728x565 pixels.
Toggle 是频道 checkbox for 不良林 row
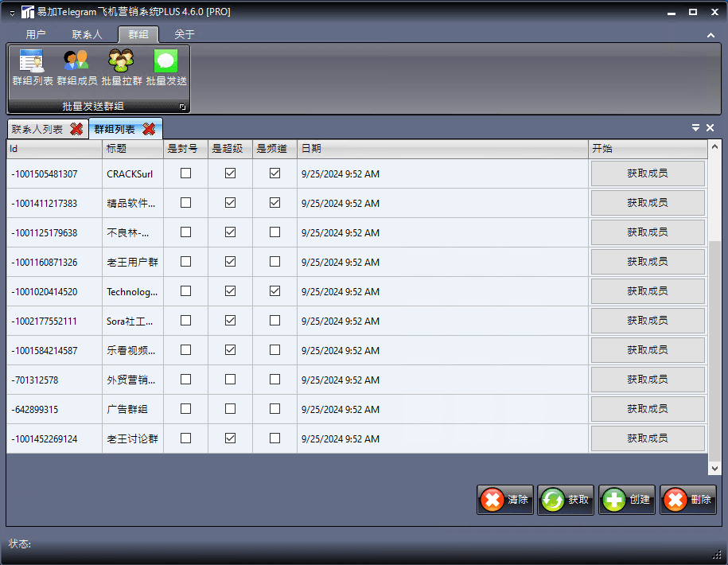pyautogui.click(x=274, y=232)
